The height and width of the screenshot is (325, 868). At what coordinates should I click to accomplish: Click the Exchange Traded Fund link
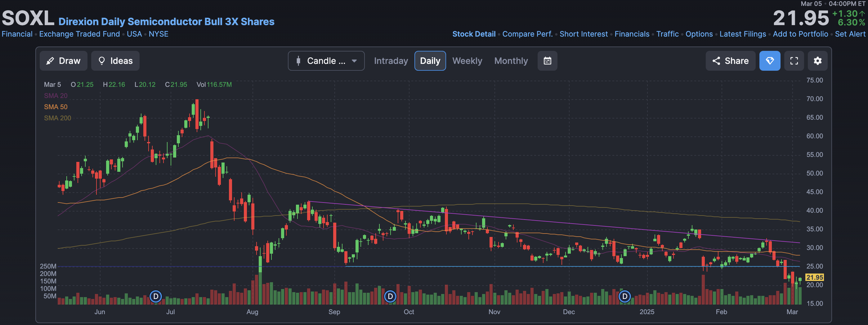pyautogui.click(x=79, y=34)
